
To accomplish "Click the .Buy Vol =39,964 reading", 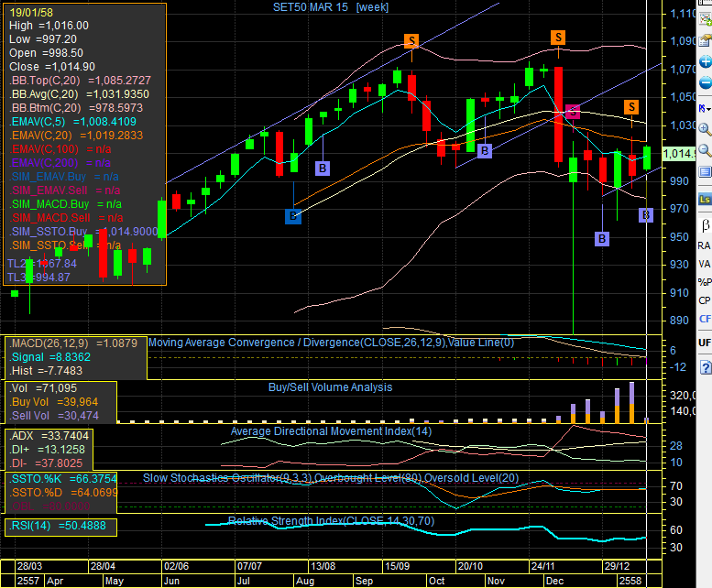I will click(53, 402).
